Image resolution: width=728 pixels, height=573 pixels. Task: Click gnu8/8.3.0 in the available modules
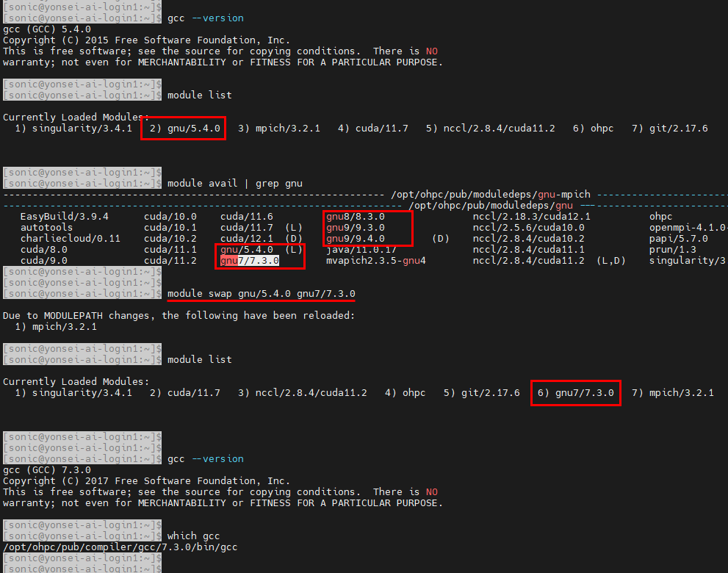tap(355, 217)
